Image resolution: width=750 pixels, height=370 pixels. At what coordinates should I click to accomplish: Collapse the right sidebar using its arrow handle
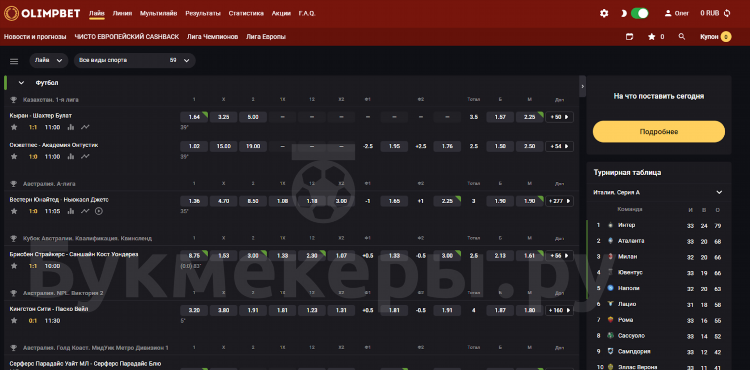[x=582, y=86]
